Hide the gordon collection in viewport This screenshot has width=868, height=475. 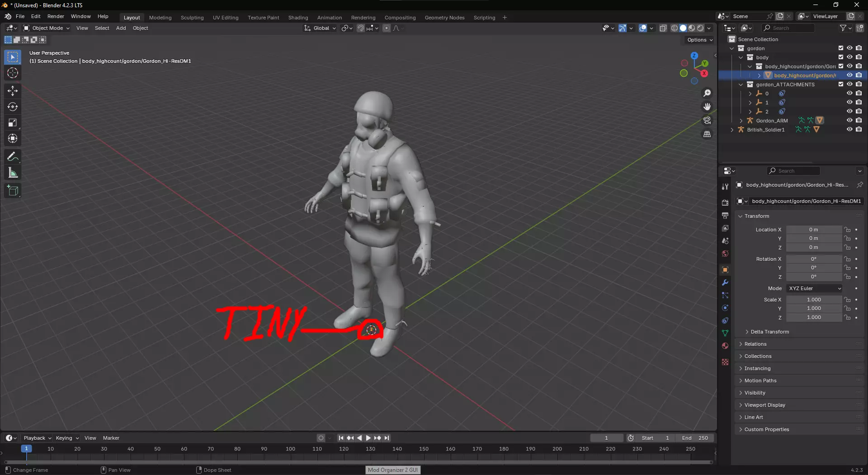849,48
